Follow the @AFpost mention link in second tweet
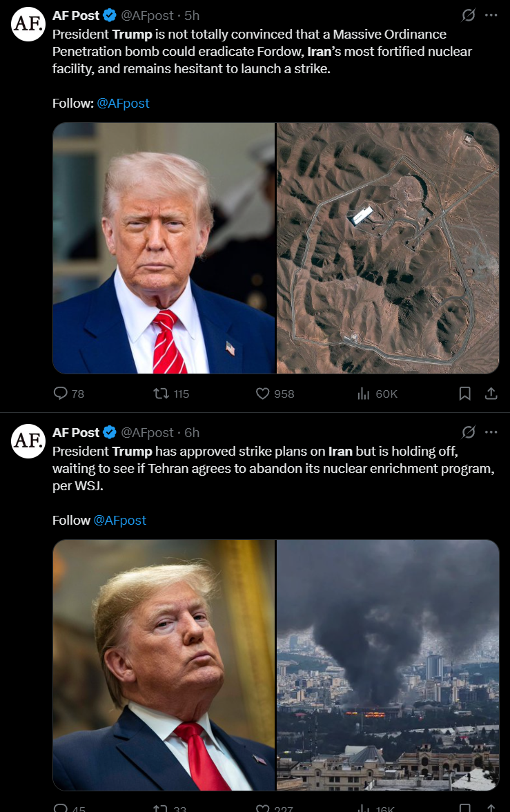Screen dimensions: 510x812 119,520
